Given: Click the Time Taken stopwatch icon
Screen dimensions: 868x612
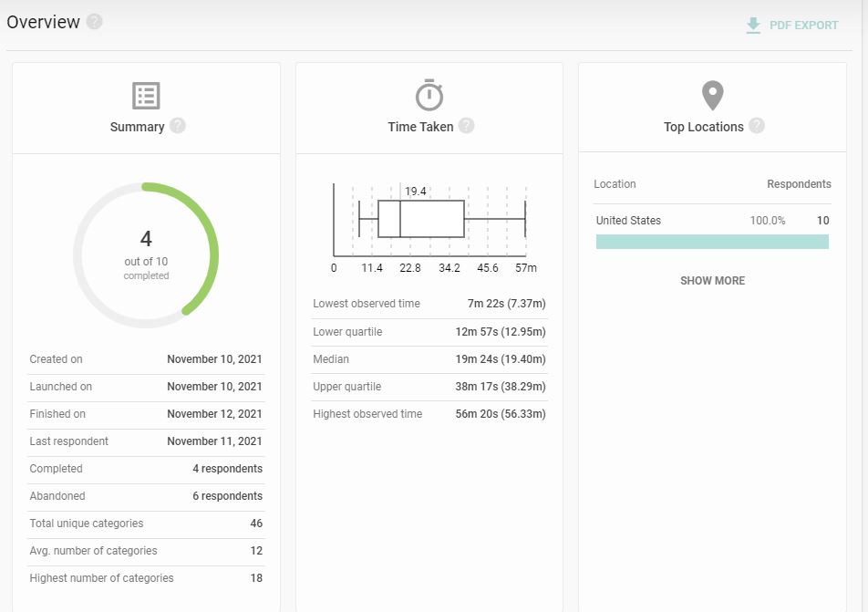Looking at the screenshot, I should coord(429,95).
